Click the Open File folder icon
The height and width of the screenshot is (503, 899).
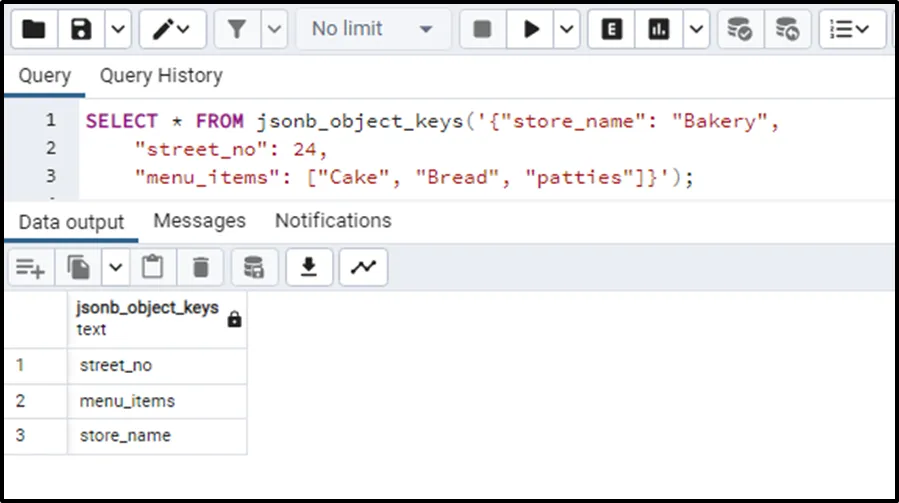[33, 29]
